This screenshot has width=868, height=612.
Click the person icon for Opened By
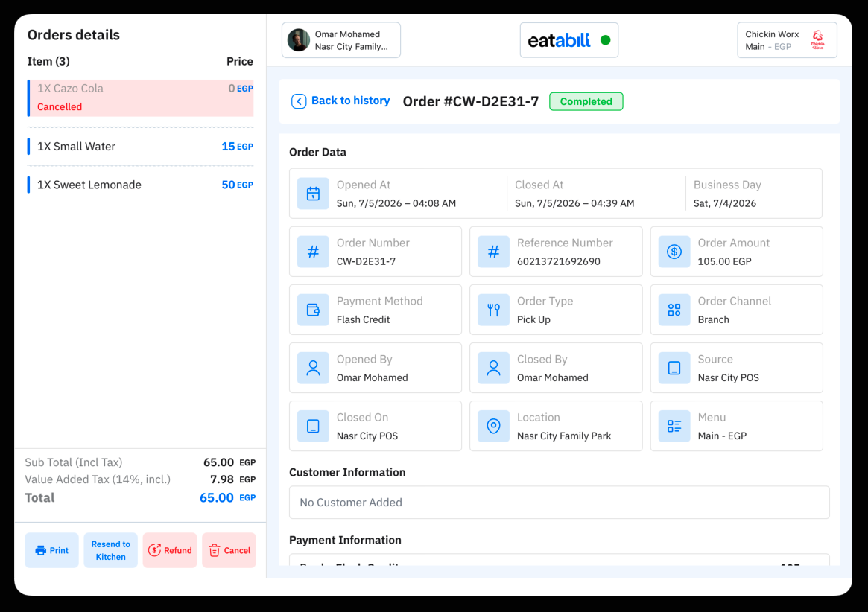click(x=313, y=368)
